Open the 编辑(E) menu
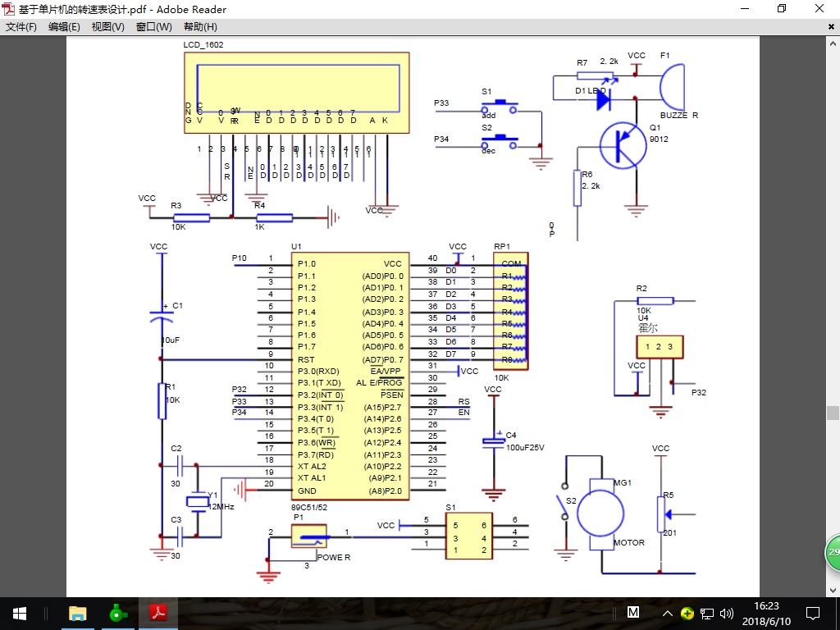840x630 pixels. tap(64, 27)
